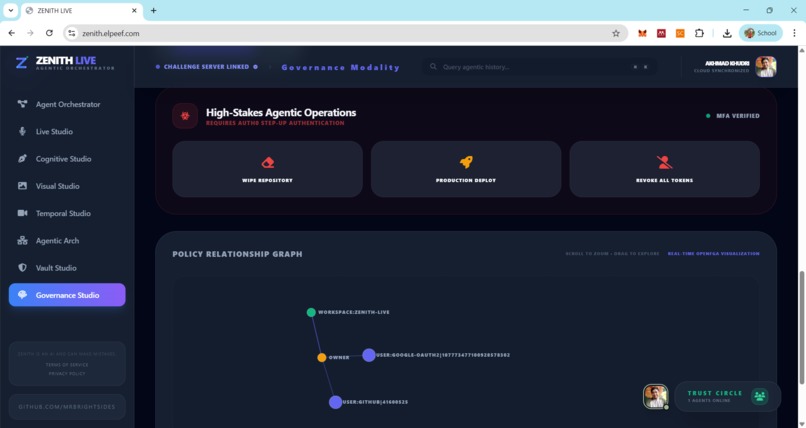Focus the Query agentic history field
Viewport: 806px width, 428px height.
pos(539,67)
